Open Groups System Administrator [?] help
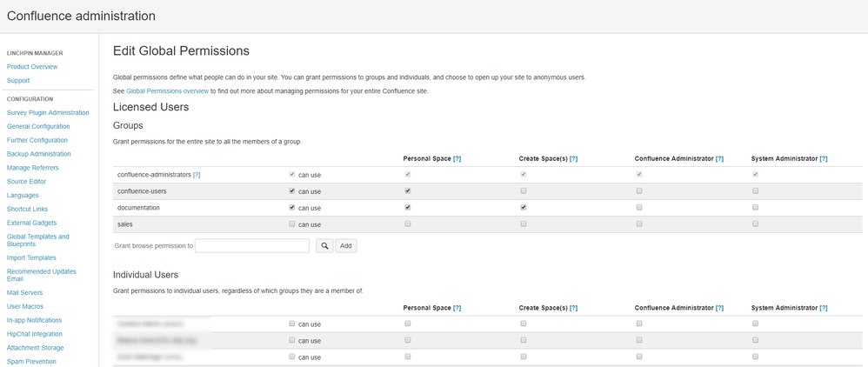 pos(823,159)
